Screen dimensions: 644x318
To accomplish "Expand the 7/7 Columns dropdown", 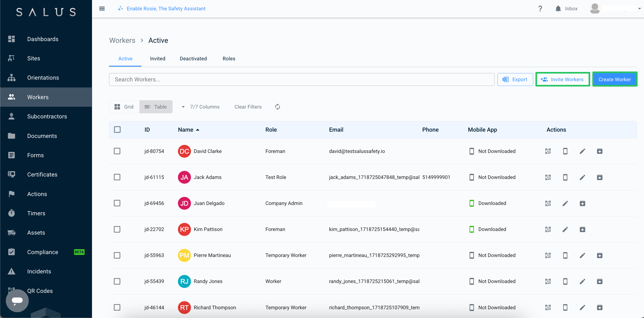I will [201, 107].
